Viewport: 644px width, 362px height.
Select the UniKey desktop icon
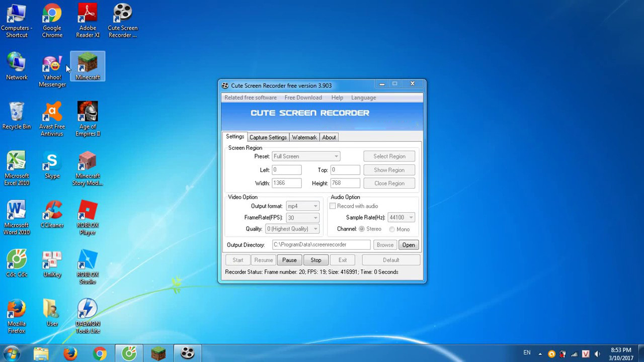tap(52, 263)
